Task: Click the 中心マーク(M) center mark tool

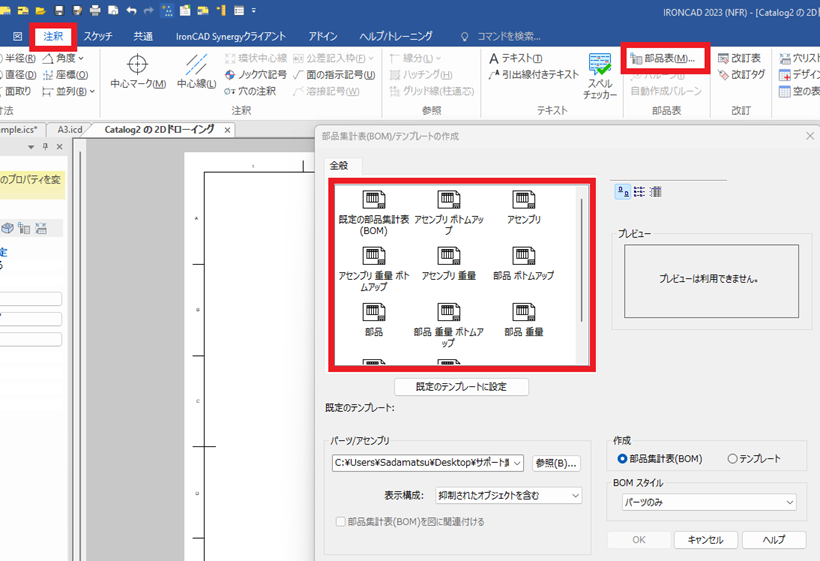Action: 138,71
